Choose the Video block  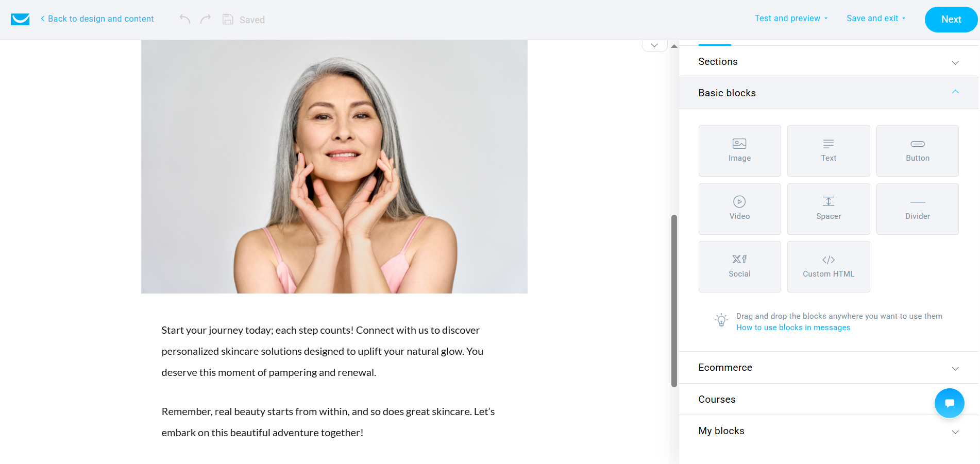coord(739,209)
